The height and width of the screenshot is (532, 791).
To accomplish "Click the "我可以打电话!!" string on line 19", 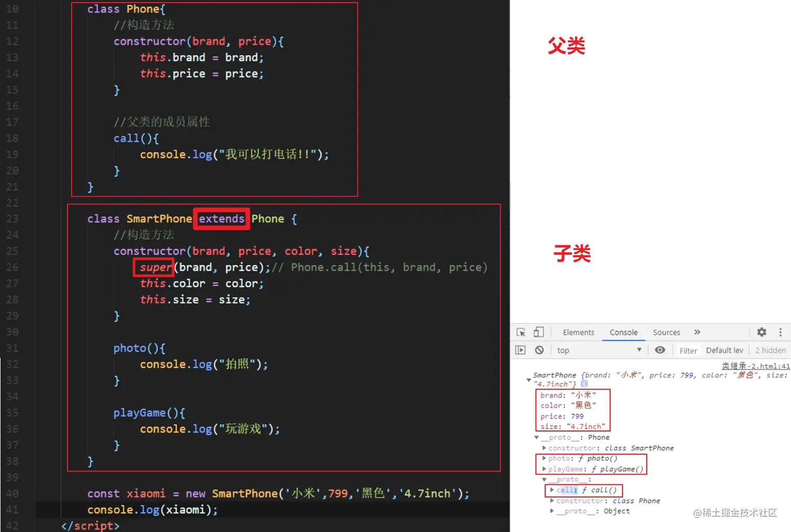I will click(x=267, y=154).
